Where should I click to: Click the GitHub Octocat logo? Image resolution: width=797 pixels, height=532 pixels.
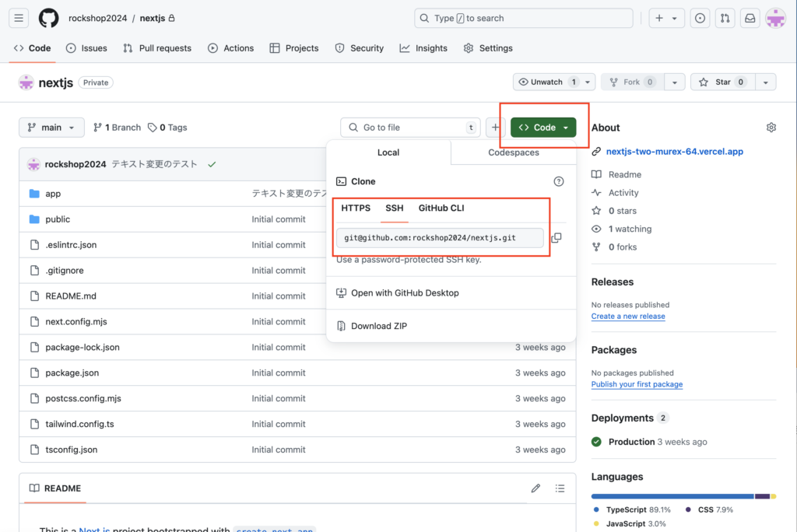(x=49, y=19)
